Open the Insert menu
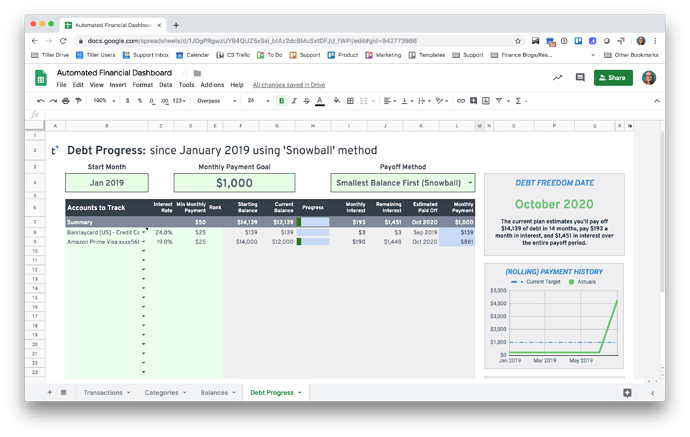The height and width of the screenshot is (437, 690). coord(117,85)
